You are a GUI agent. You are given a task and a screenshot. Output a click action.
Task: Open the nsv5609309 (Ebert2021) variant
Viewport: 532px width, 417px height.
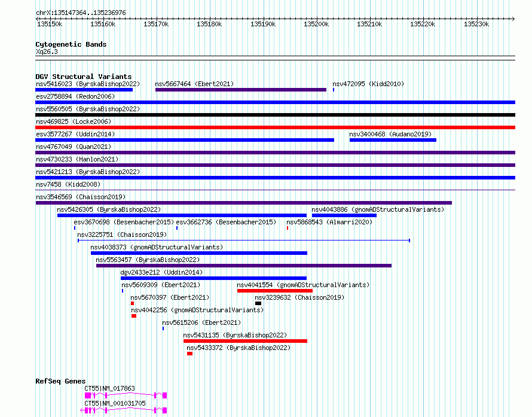coord(123,291)
